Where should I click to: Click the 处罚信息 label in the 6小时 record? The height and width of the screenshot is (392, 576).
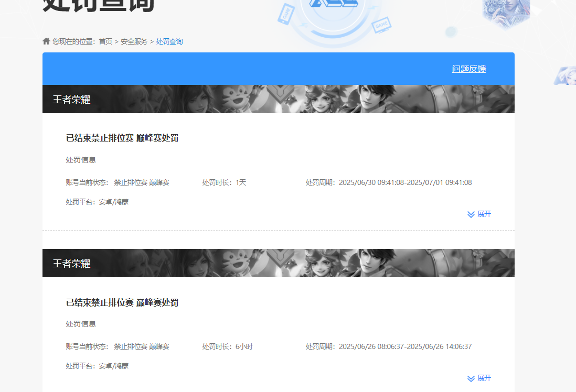click(81, 324)
